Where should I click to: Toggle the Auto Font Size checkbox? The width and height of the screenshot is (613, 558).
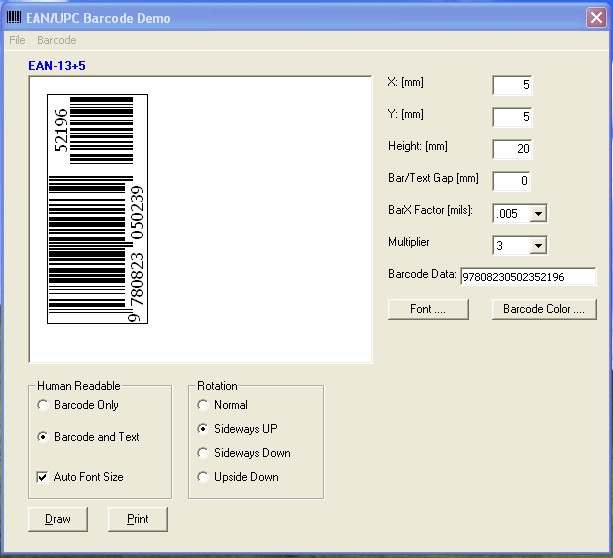pyautogui.click(x=42, y=477)
